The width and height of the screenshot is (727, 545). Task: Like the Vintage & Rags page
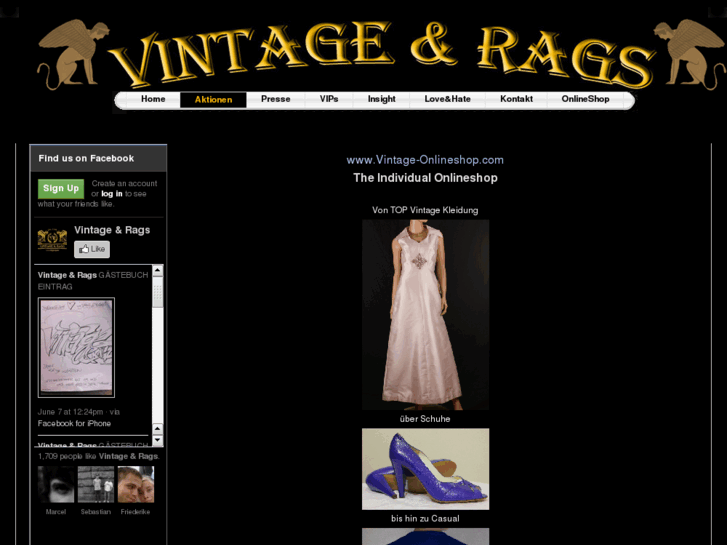(x=92, y=250)
